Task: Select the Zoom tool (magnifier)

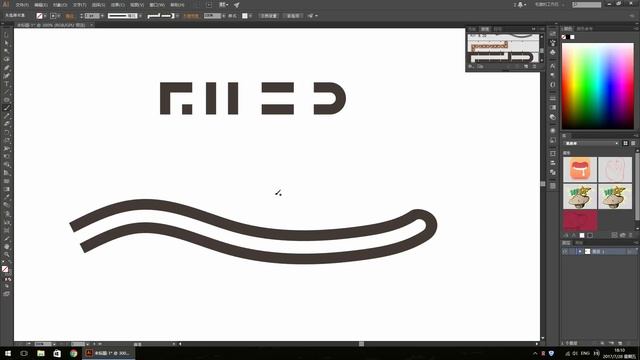Action: 6,255
